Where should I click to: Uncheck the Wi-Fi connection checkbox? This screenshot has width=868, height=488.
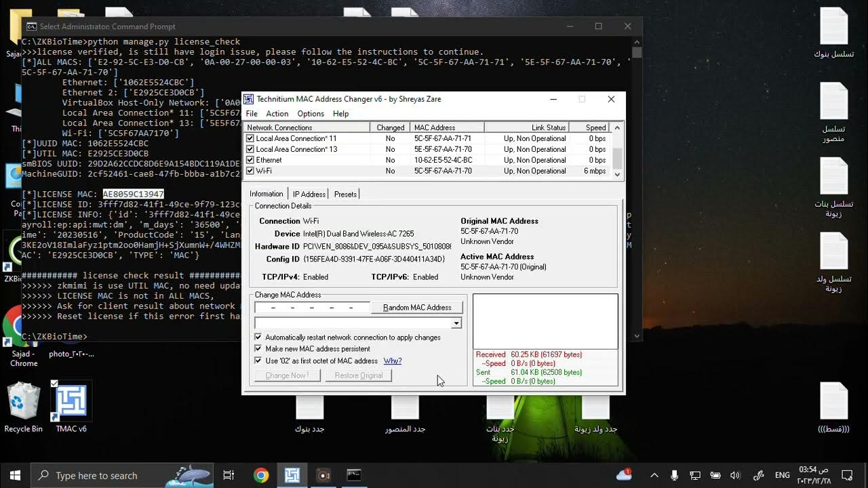coord(250,171)
